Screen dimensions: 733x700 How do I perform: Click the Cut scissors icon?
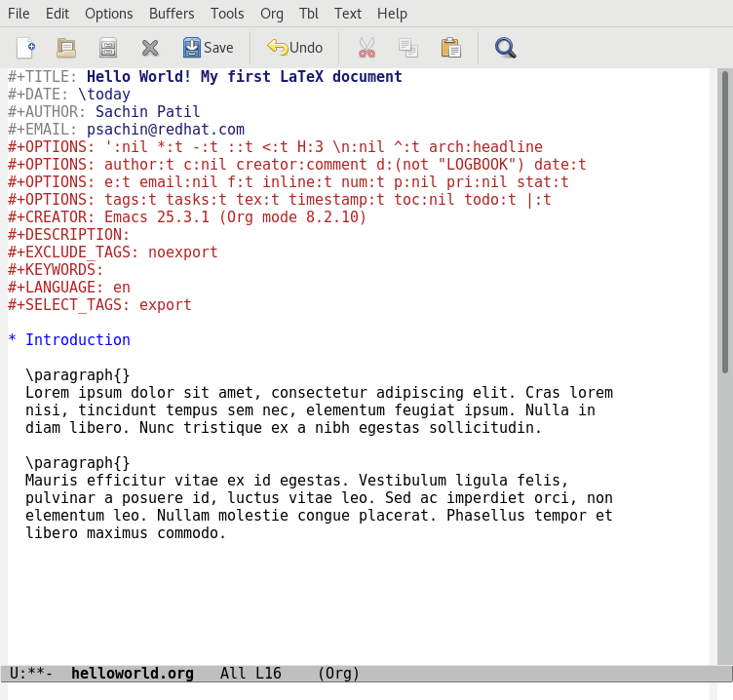click(366, 48)
